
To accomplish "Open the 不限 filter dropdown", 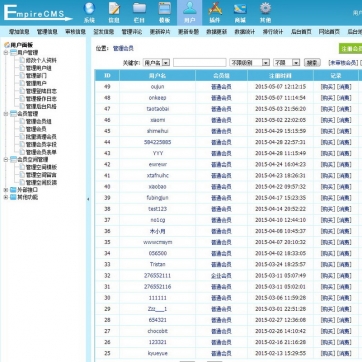I will 287,62.
